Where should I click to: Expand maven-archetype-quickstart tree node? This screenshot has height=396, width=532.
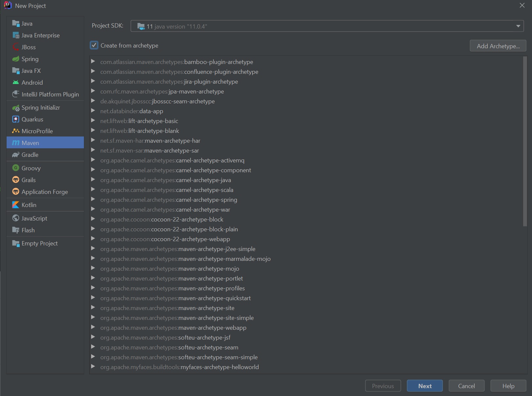[x=93, y=298]
